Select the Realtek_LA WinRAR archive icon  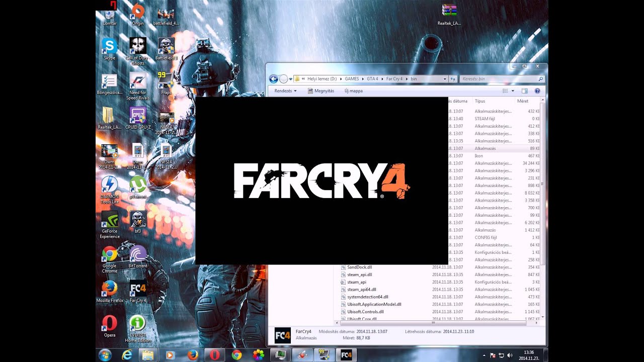click(x=449, y=14)
